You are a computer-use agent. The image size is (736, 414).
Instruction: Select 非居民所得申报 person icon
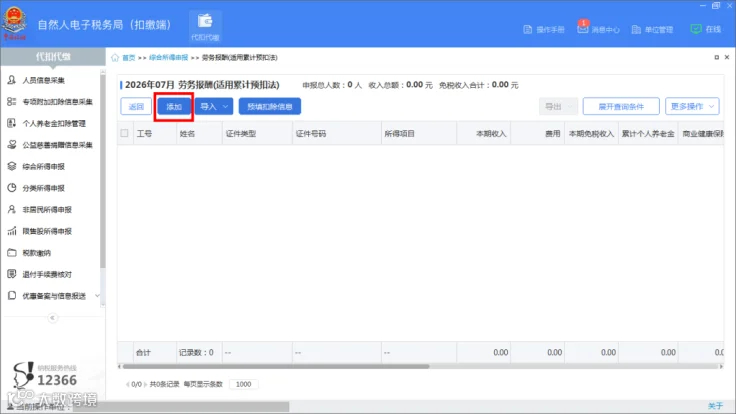12,209
